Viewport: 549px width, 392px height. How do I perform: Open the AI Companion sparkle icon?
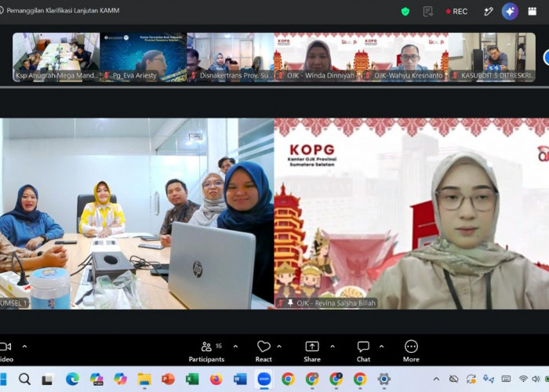[x=510, y=12]
